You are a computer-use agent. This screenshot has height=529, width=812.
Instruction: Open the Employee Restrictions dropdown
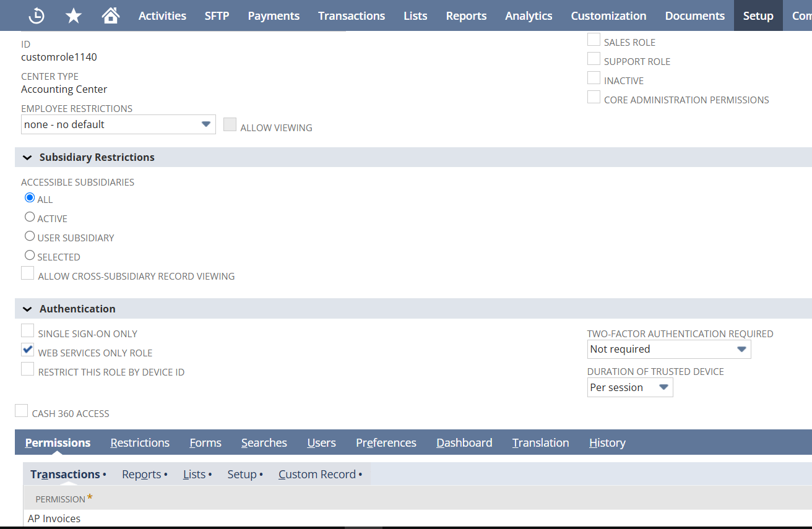coord(118,124)
